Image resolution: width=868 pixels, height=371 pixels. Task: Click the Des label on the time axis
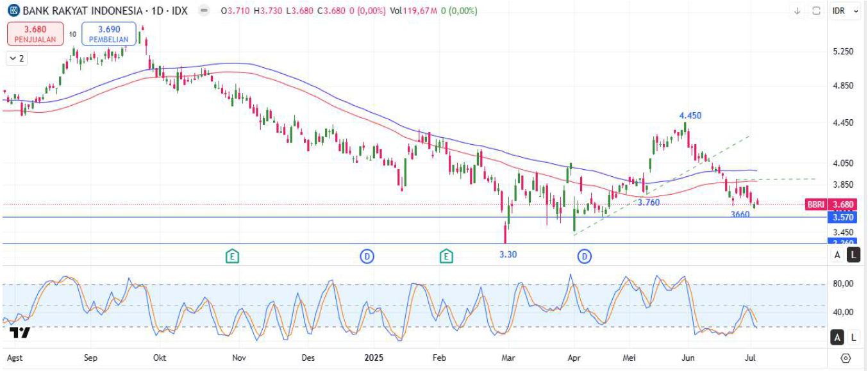[x=308, y=358]
